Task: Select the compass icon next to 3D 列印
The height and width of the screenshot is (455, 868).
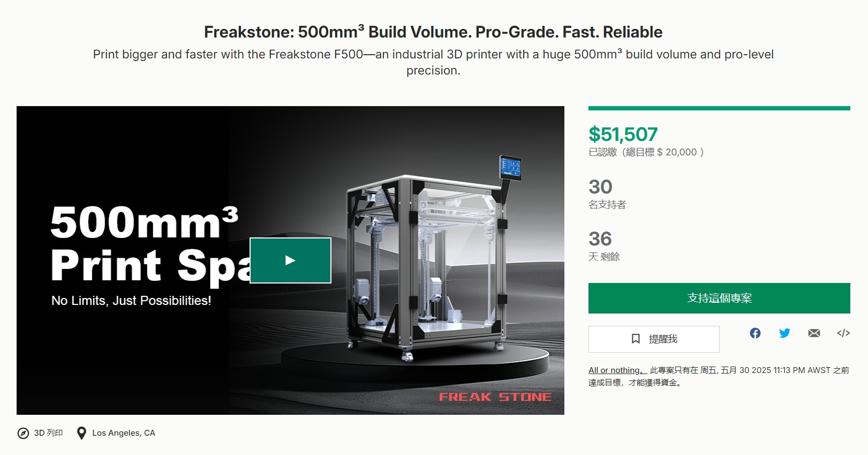Action: (24, 432)
